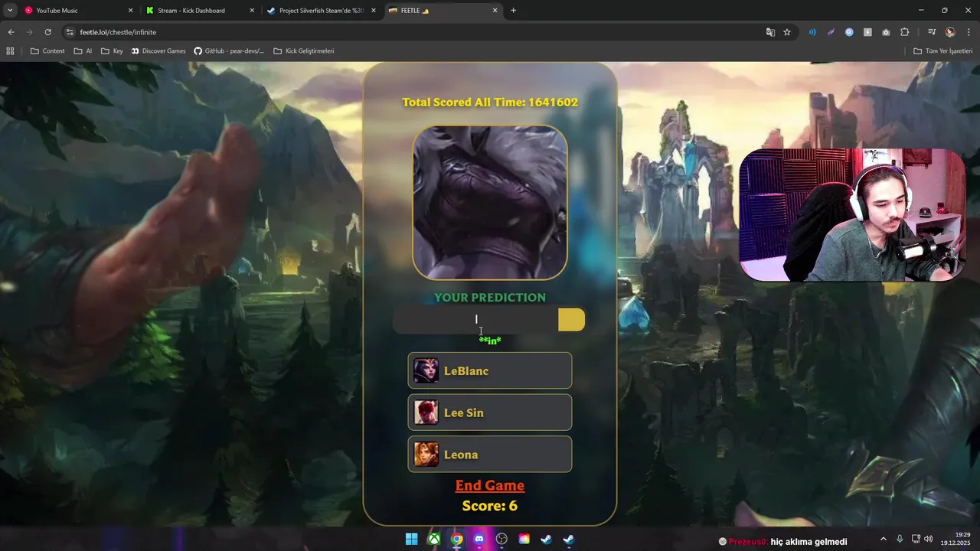Open the media controls icon
The image size is (980, 551).
[932, 32]
